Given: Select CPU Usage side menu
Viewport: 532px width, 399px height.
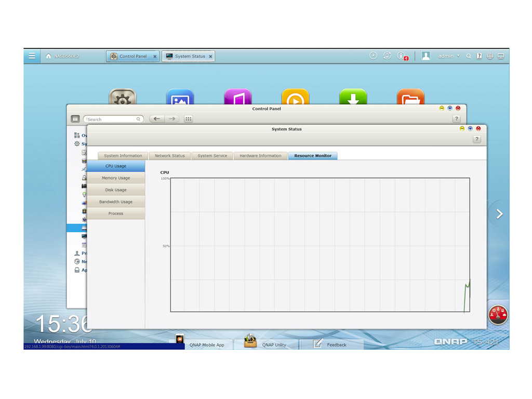Looking at the screenshot, I should (116, 166).
